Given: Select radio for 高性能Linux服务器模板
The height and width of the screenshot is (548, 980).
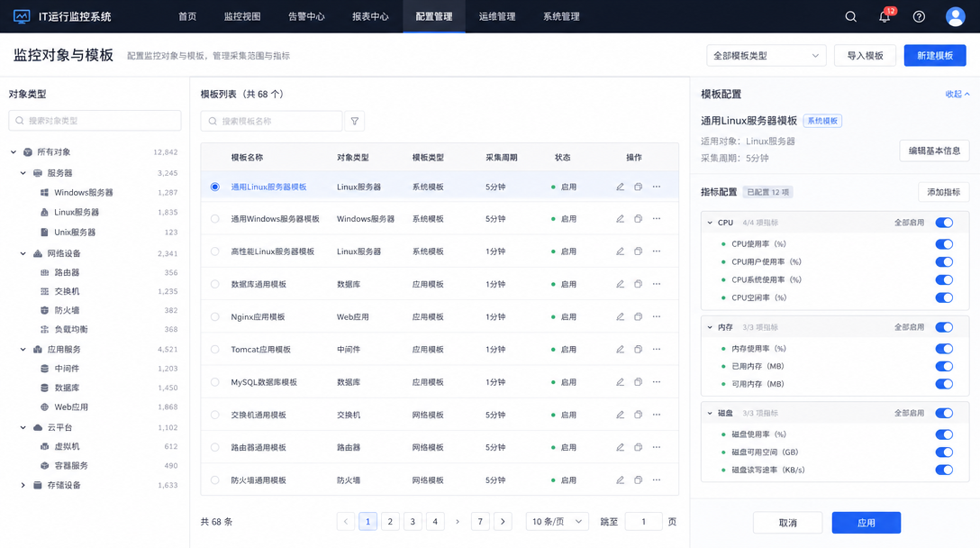Looking at the screenshot, I should point(215,251).
